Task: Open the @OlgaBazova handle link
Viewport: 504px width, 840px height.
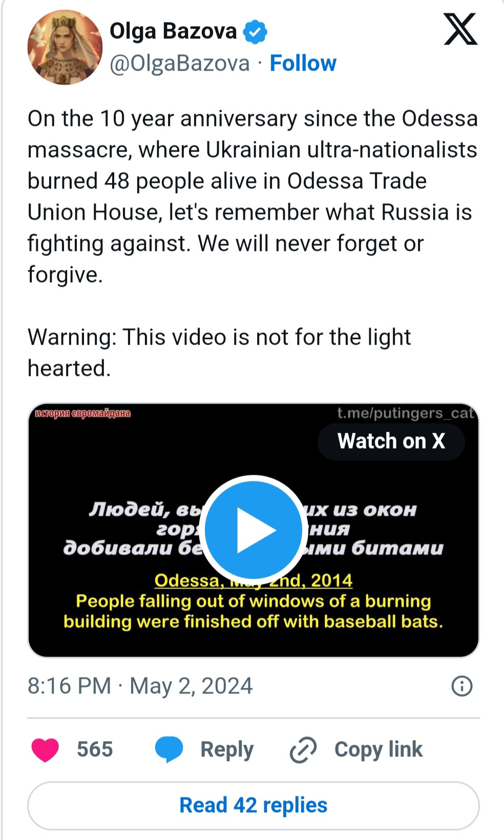Action: tap(180, 64)
